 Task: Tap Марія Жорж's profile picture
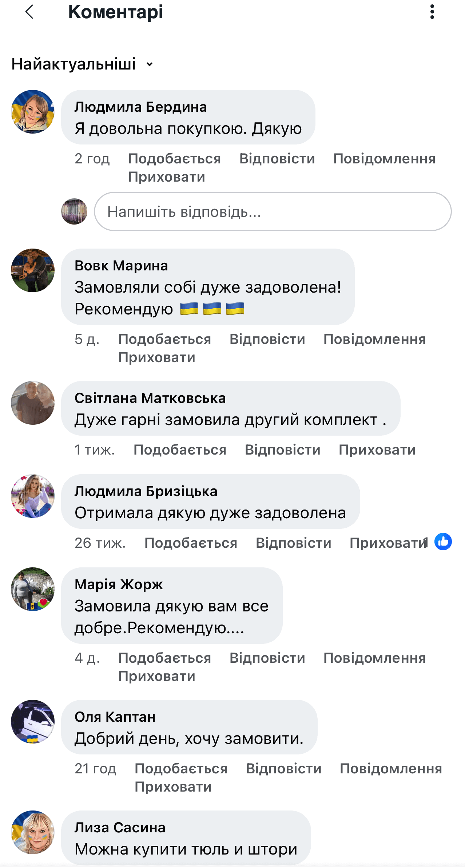coord(33,589)
